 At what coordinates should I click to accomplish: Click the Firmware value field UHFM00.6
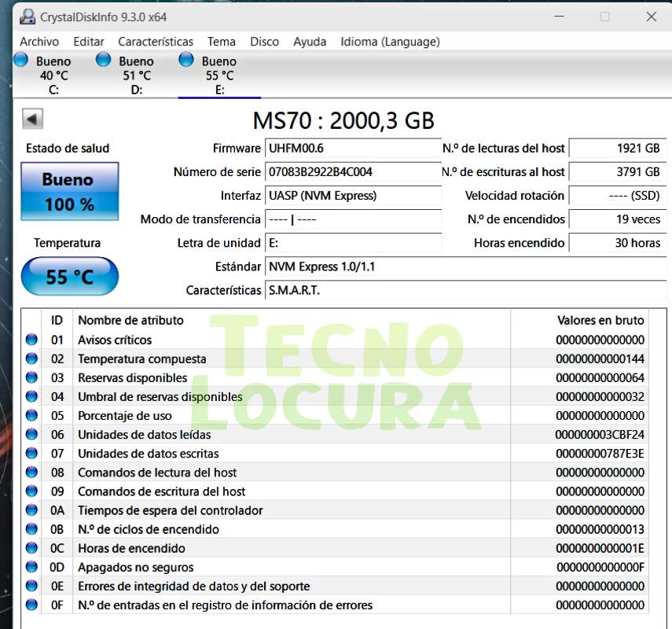coord(353,149)
